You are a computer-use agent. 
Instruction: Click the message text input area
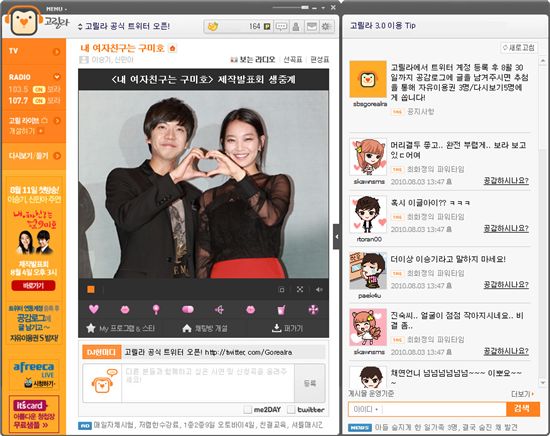coord(208,383)
